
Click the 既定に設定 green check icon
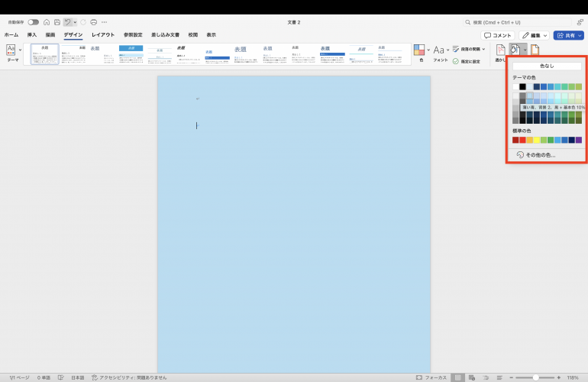tap(456, 61)
